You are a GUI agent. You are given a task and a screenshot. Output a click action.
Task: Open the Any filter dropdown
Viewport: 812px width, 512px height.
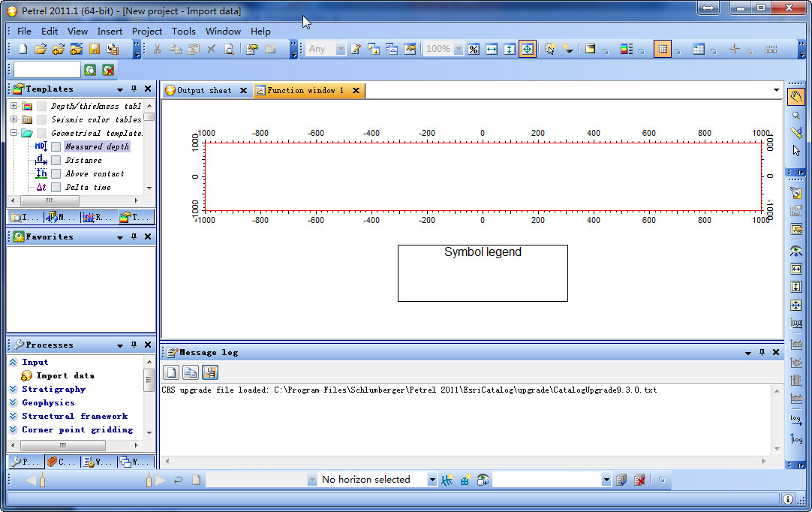[340, 50]
